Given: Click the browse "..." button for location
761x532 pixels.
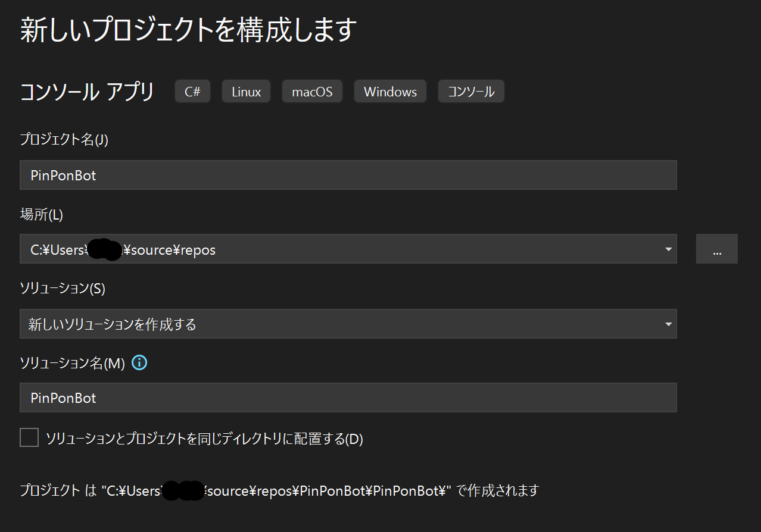Looking at the screenshot, I should 717,249.
